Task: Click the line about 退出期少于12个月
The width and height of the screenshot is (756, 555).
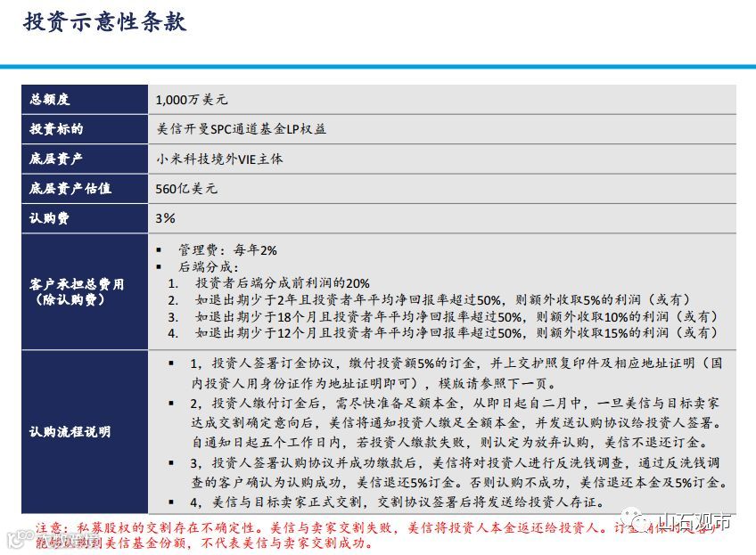Action: (x=456, y=332)
